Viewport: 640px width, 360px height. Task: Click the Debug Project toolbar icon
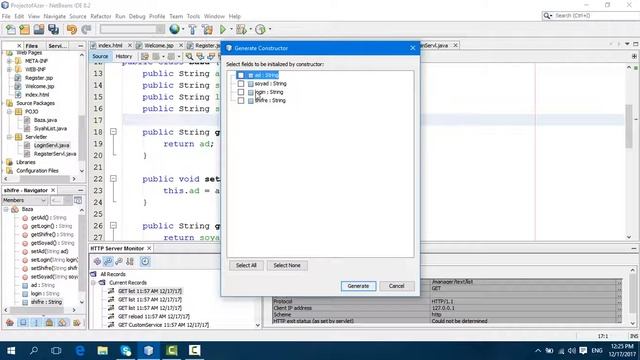pyautogui.click(x=241, y=29)
